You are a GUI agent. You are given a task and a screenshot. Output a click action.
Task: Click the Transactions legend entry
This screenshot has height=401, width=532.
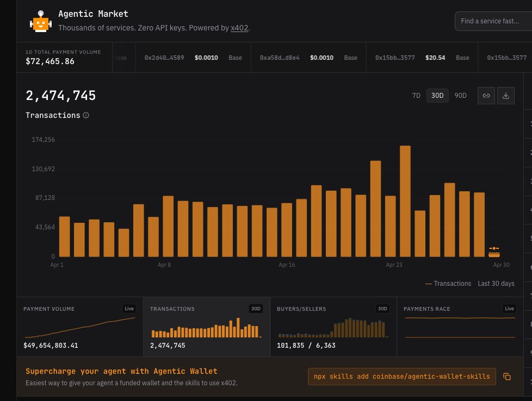(x=448, y=284)
